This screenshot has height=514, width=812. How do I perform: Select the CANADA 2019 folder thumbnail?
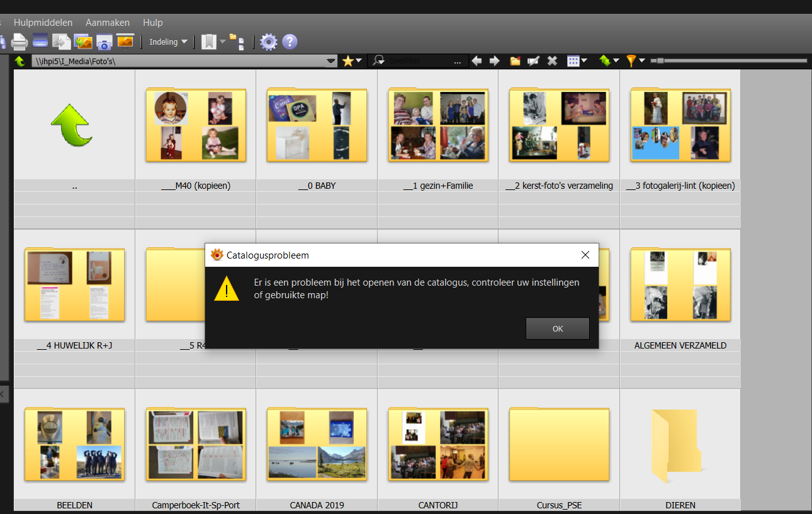[x=317, y=445]
